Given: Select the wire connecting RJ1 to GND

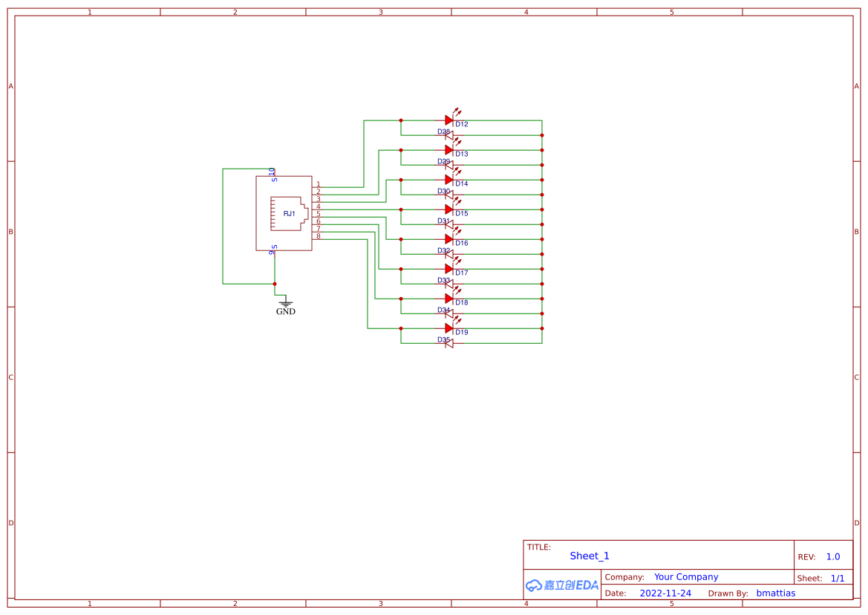Looking at the screenshot, I should (275, 271).
